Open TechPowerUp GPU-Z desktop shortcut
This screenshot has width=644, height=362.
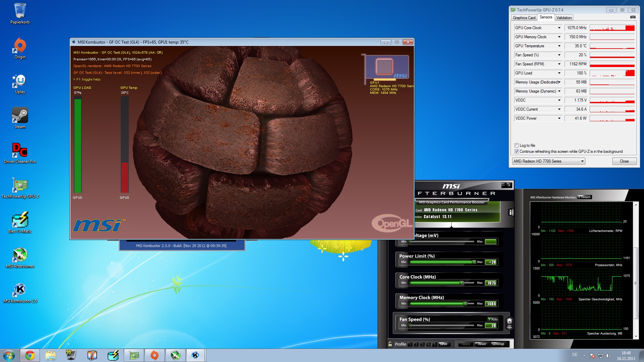click(x=20, y=188)
